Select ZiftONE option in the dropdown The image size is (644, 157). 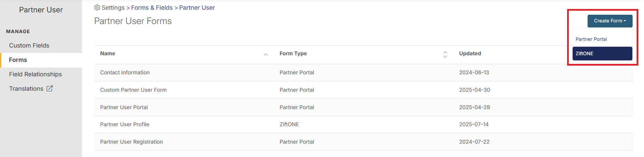602,54
